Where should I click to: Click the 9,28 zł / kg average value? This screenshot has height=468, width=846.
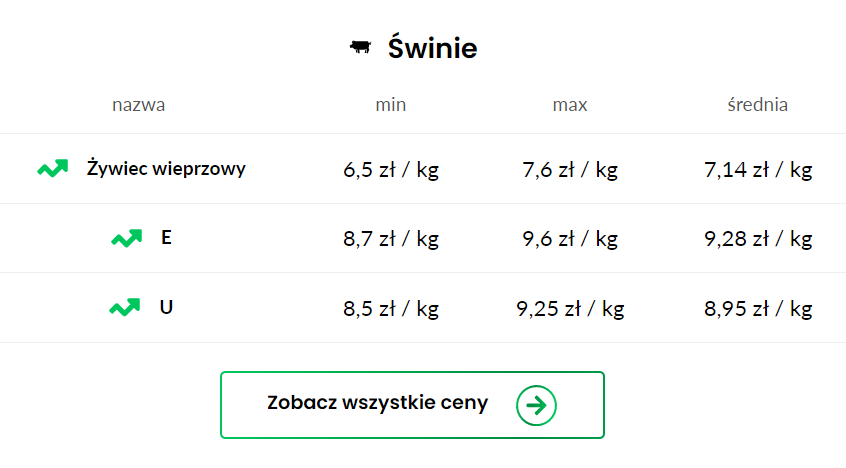tap(758, 239)
